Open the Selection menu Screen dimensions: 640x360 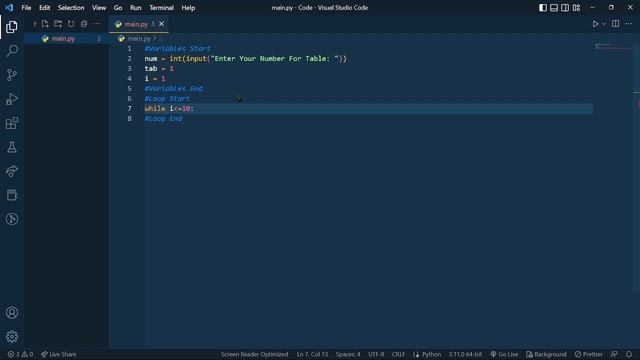click(x=71, y=8)
